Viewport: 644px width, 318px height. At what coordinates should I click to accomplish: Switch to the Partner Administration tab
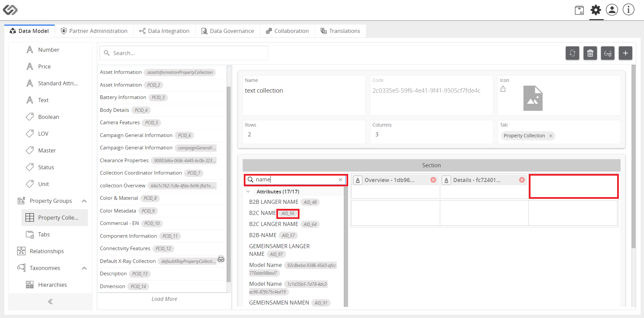pyautogui.click(x=94, y=31)
